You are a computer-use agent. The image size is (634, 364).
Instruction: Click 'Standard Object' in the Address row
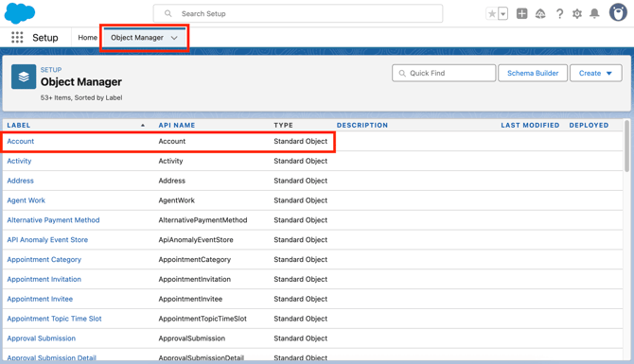(300, 181)
